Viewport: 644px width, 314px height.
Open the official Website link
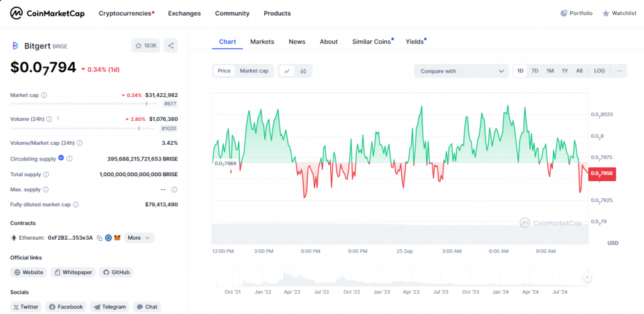pos(28,272)
